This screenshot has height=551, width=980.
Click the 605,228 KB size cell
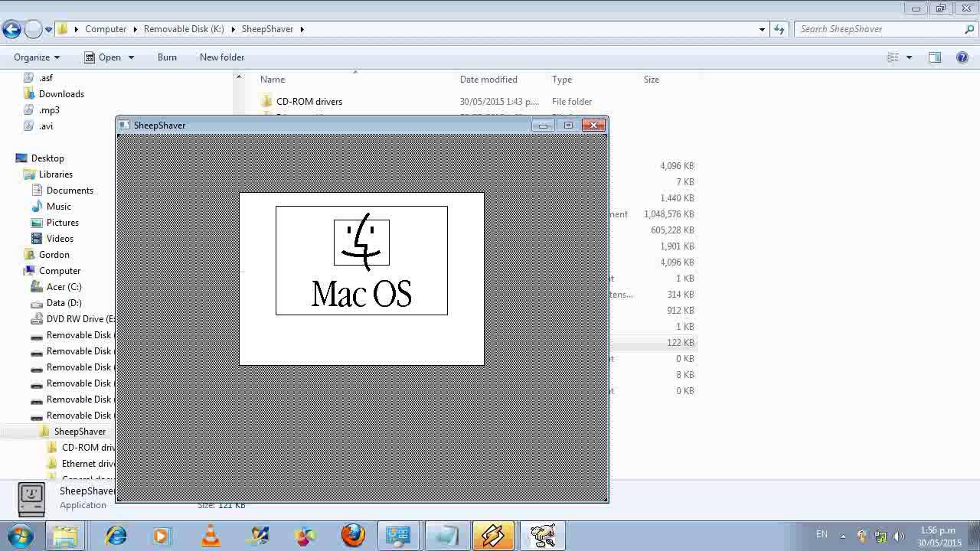672,230
